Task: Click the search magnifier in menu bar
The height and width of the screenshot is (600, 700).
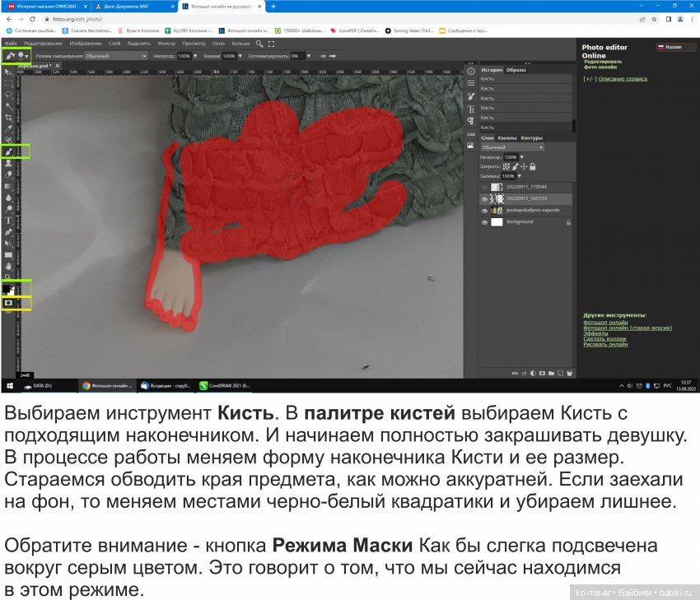Action: point(259,44)
